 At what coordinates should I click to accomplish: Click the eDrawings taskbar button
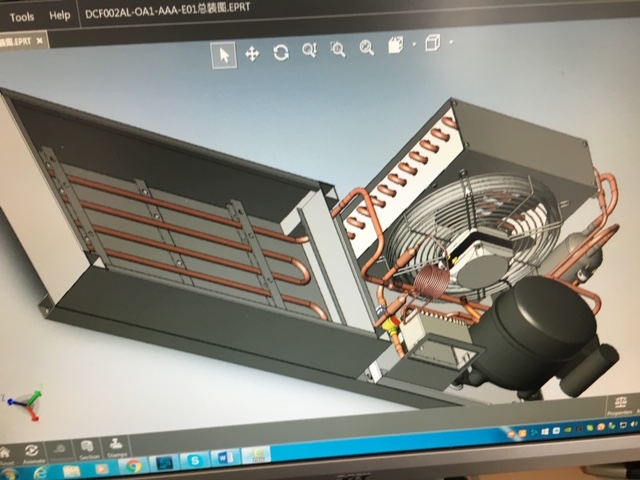256,455
